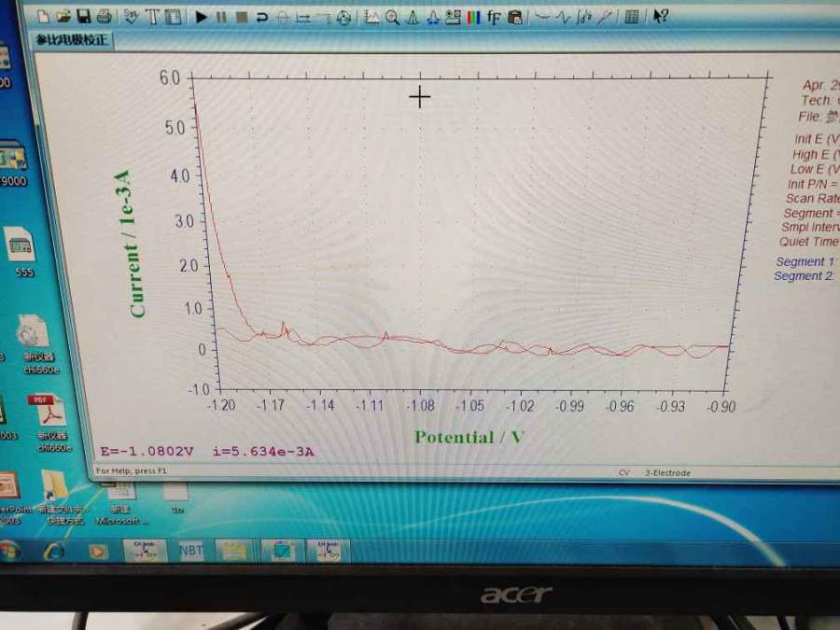Switch to second CHI taskbar window
Screen dimensions: 840x630
(x=329, y=551)
